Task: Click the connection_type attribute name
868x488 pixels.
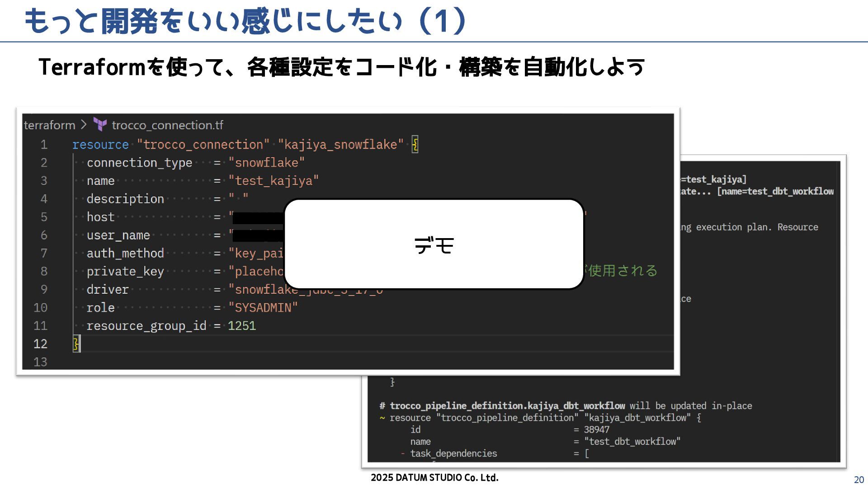Action: click(x=139, y=163)
